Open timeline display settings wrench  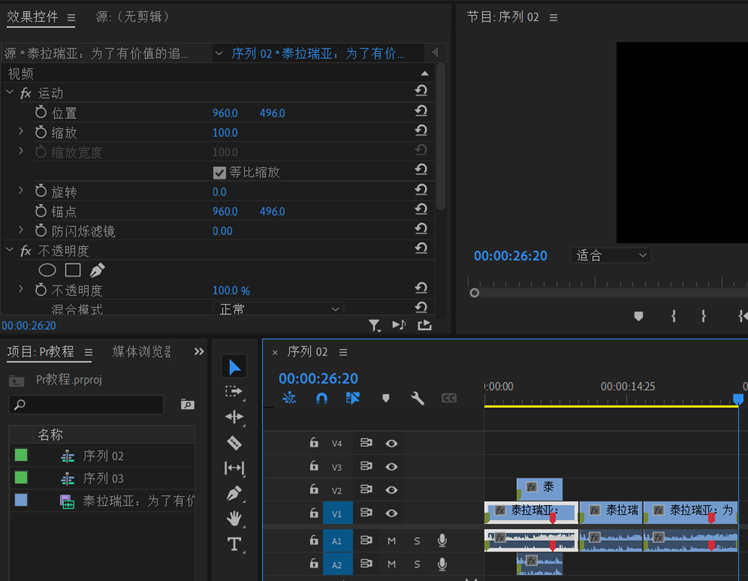pyautogui.click(x=418, y=398)
